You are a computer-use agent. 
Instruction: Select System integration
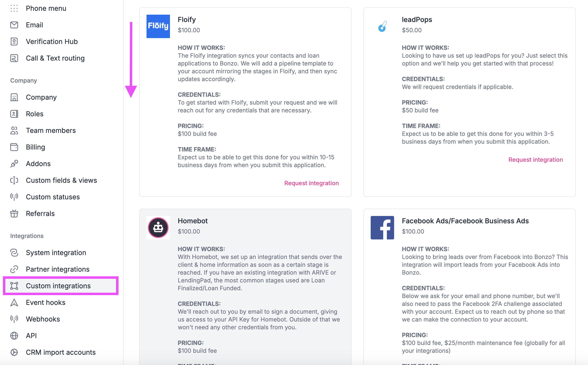click(56, 253)
